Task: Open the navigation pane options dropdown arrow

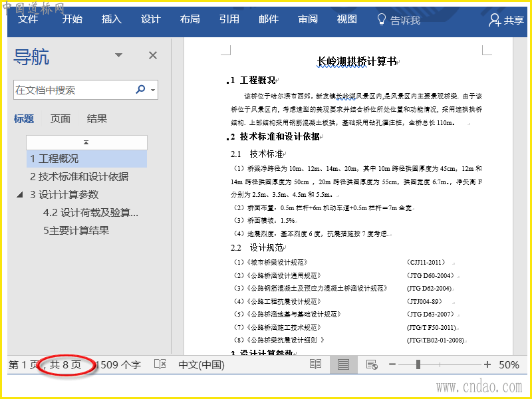Action: (118, 55)
